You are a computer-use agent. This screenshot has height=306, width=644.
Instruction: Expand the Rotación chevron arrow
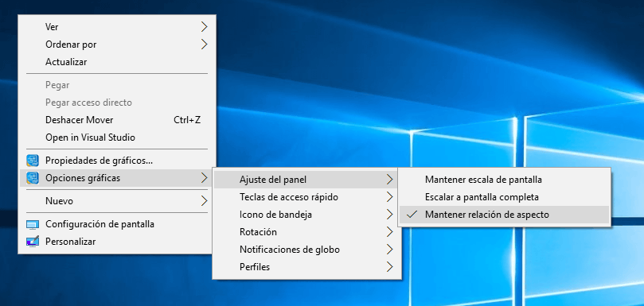[389, 232]
